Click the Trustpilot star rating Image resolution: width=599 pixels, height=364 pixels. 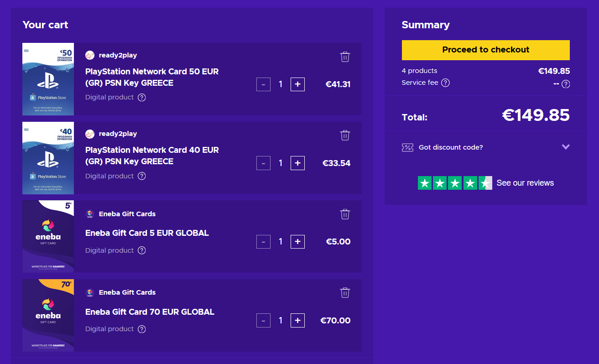coord(455,183)
